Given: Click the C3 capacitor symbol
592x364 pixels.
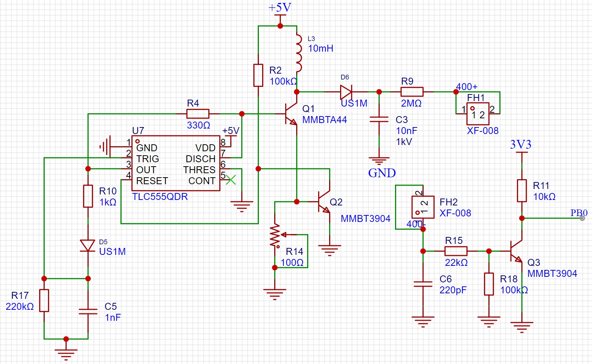Looking at the screenshot, I should click(x=379, y=119).
